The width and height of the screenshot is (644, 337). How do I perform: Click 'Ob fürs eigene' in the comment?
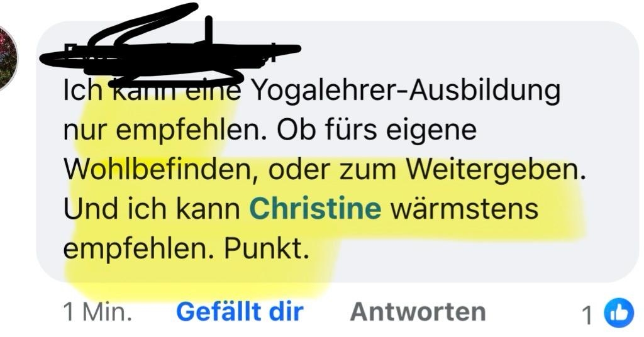click(x=377, y=131)
